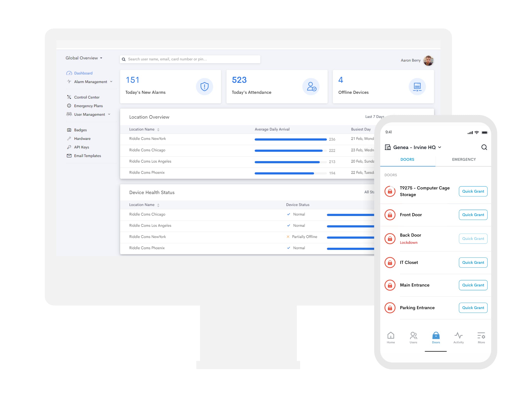Open the Last 7 Days filter
The image size is (532, 394).
[x=375, y=117]
